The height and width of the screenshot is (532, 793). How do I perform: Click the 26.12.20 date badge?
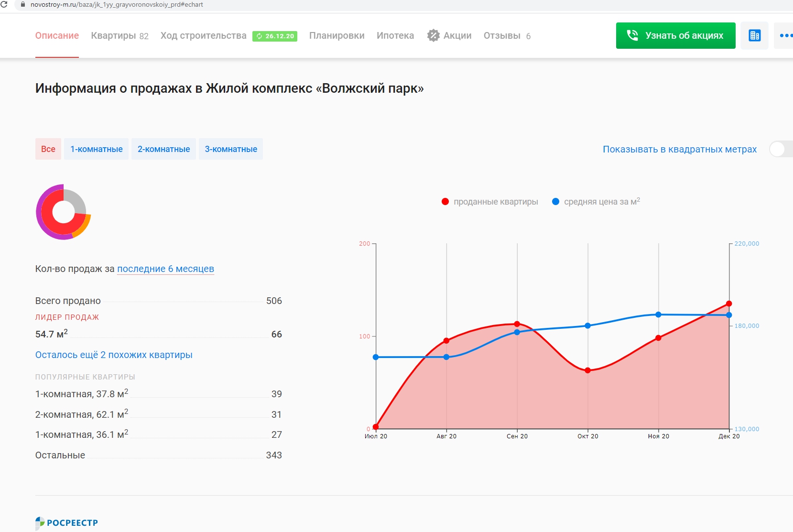coord(275,36)
